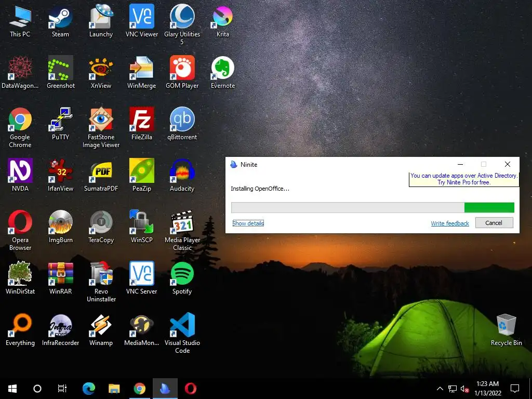The image size is (532, 399).
Task: Click the Media Player Classic icon
Action: [182, 230]
